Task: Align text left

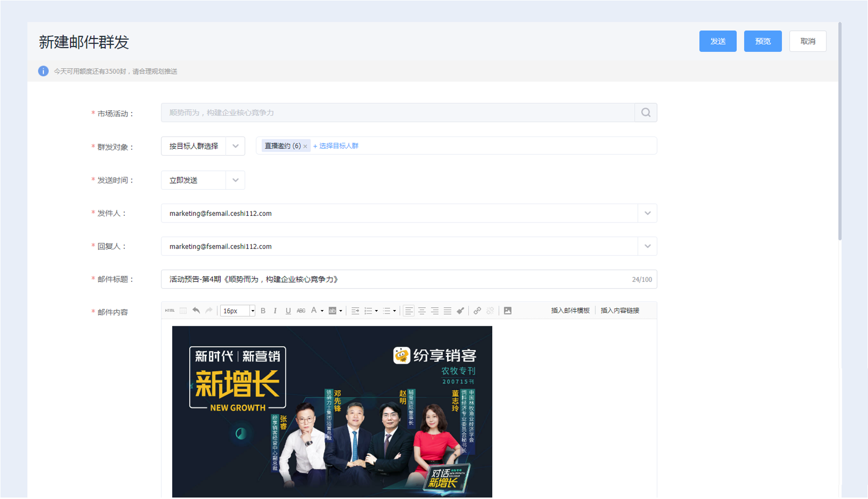Action: click(409, 311)
